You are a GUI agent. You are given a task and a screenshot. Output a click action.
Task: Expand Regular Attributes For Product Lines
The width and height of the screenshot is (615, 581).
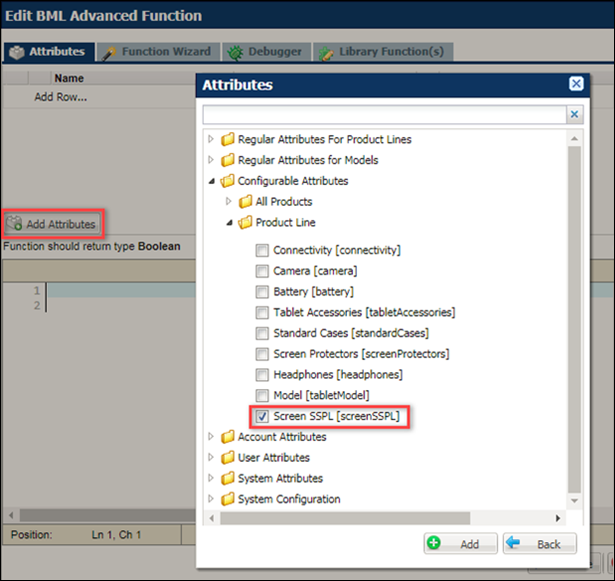[211, 139]
